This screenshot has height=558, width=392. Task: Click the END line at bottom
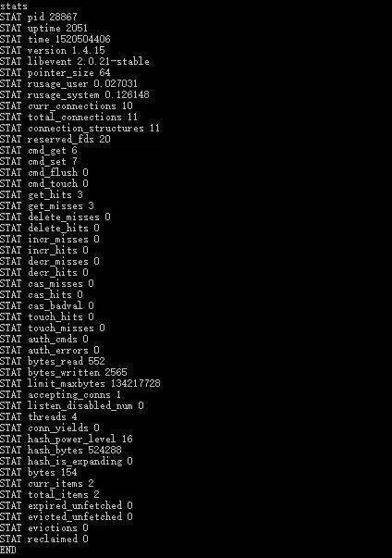pos(8,550)
